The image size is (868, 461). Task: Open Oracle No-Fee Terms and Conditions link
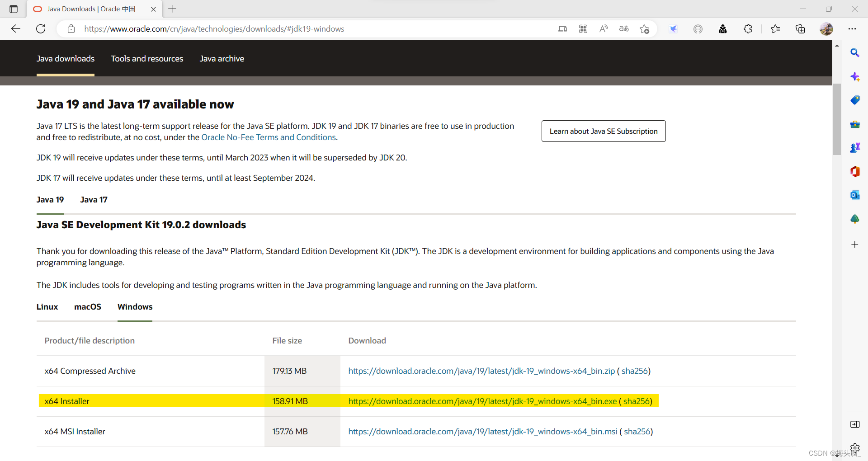tap(269, 137)
